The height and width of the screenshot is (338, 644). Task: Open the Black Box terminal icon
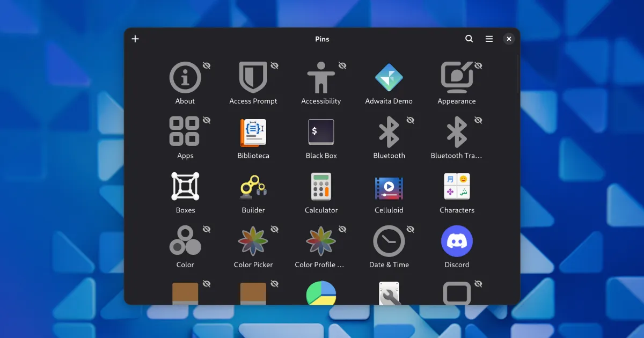(321, 133)
